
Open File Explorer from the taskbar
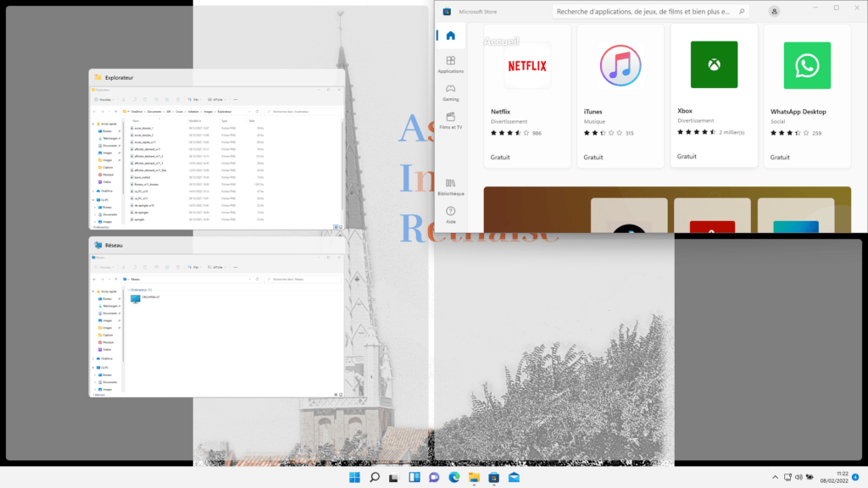[474, 478]
